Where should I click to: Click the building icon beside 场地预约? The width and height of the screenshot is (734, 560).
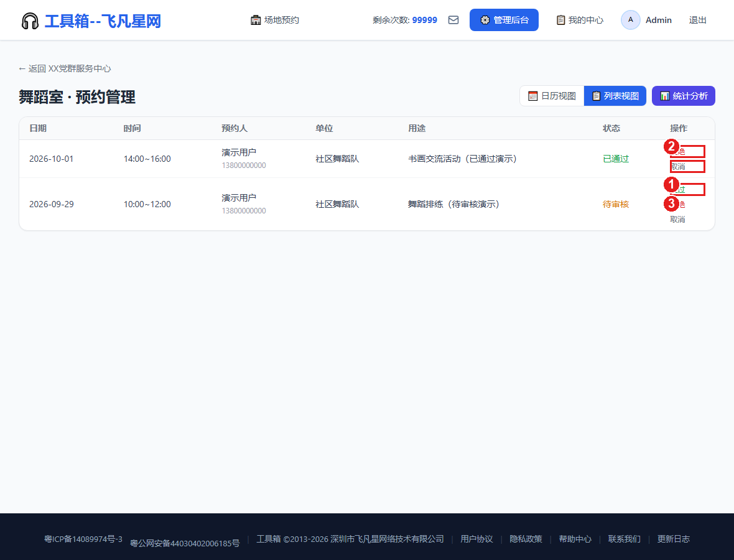pos(256,20)
